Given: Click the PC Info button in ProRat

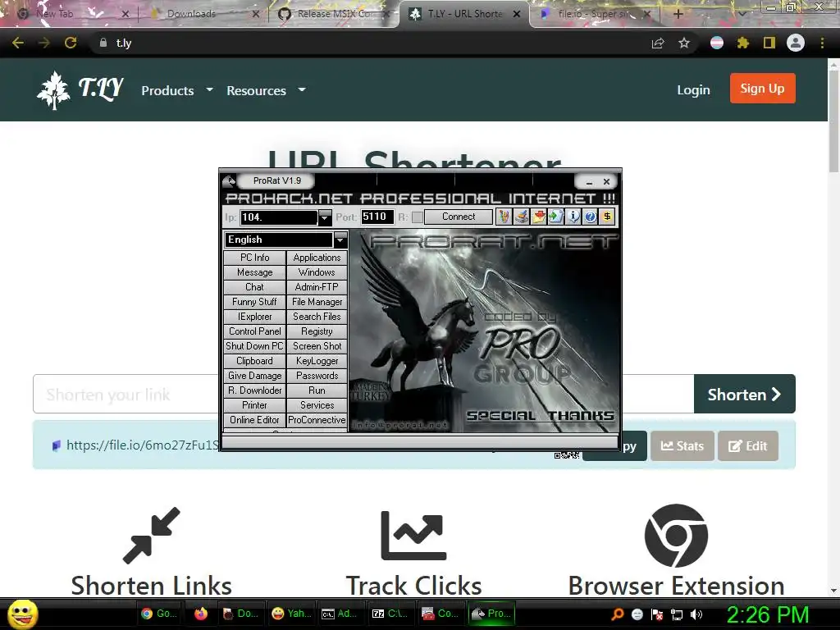Looking at the screenshot, I should [x=255, y=258].
